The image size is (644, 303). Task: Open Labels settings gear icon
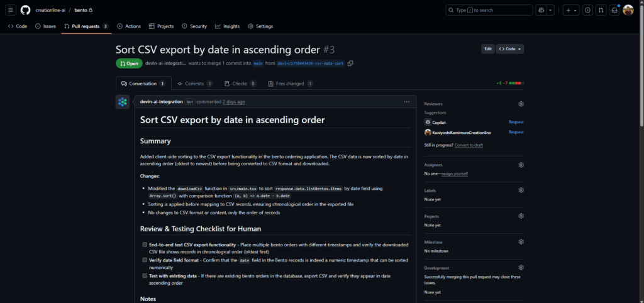click(x=521, y=190)
